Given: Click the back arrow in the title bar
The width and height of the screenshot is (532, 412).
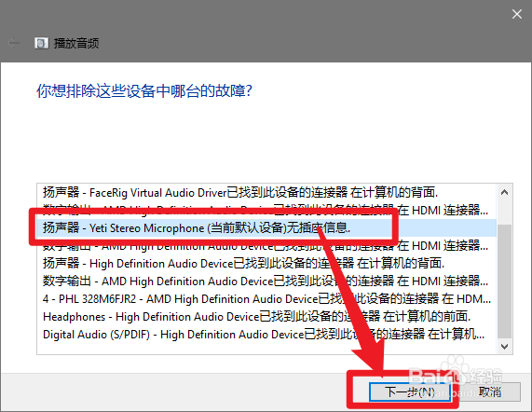Looking at the screenshot, I should (14, 43).
